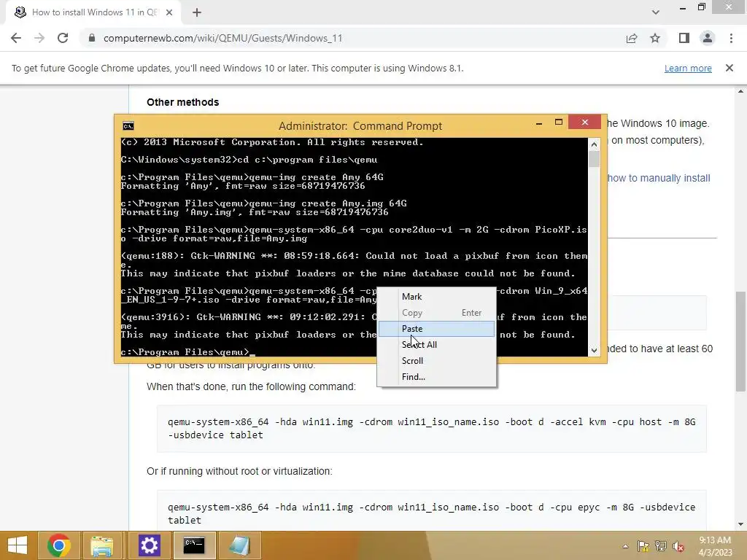Open the taskbar clock showing 9:13 AM
Screen dimensions: 747x560
(x=715, y=546)
